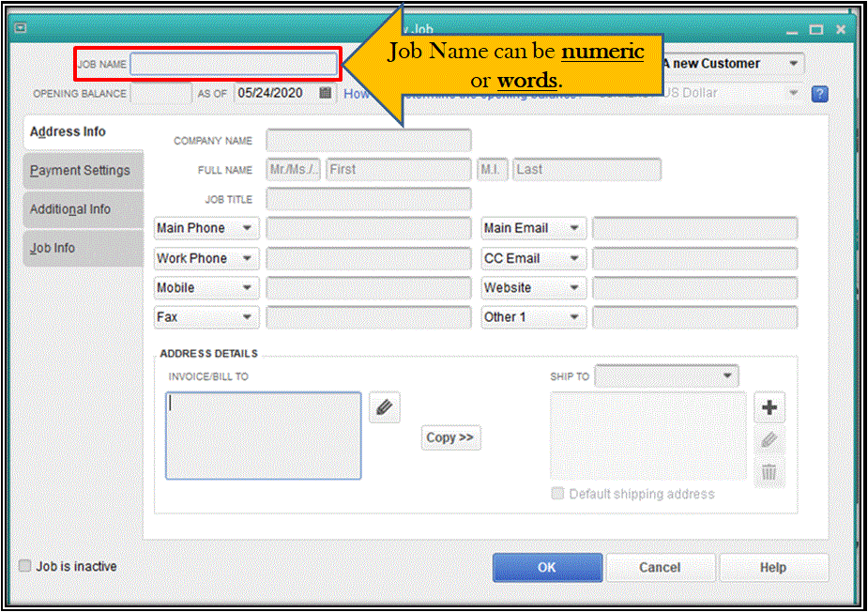Screen dimensions: 868x612
Task: Switch to the Payment Settings tab
Action: 83,171
